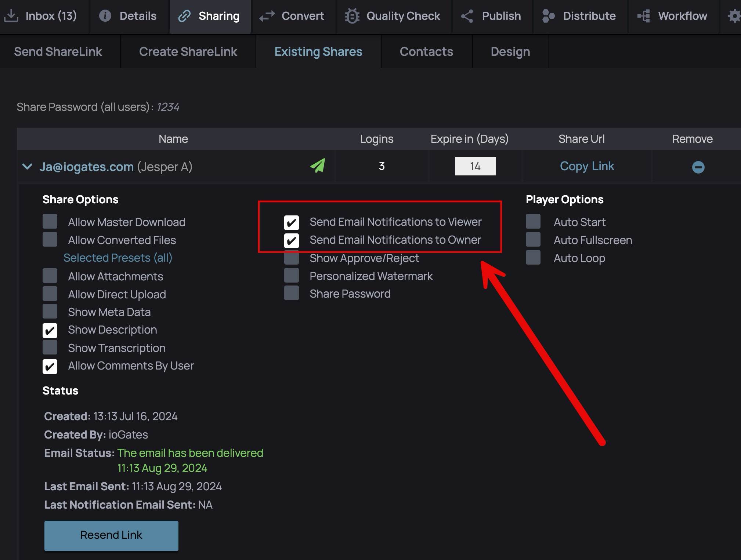
Task: Click the Quality Check bug icon
Action: click(352, 16)
